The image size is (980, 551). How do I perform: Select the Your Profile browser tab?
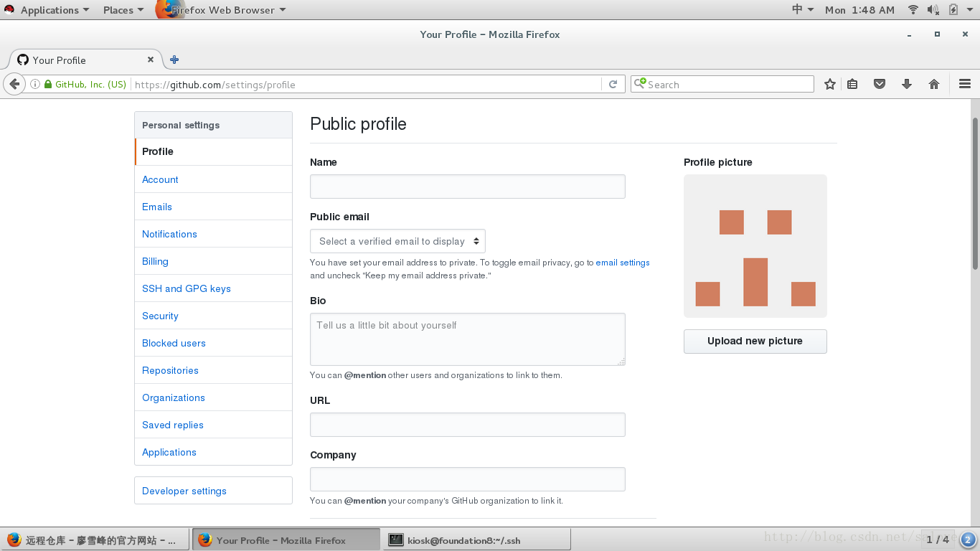tap(86, 60)
